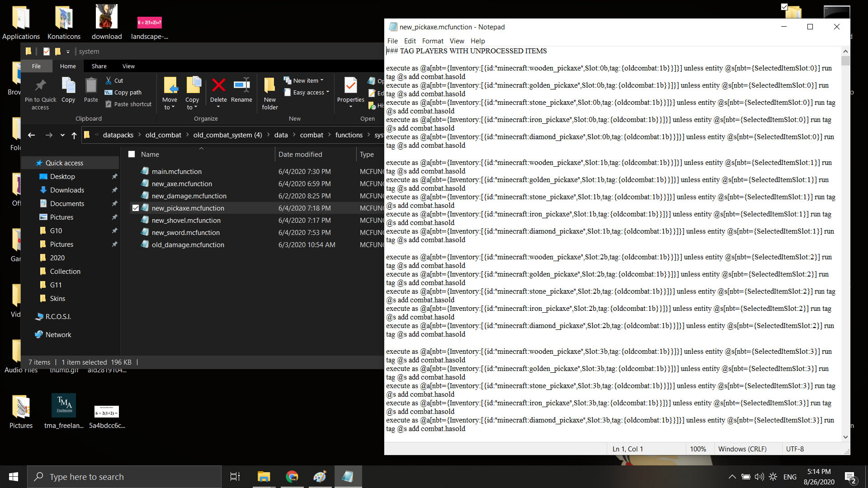This screenshot has width=868, height=488.
Task: Open Downloads in Quick access sidebar
Action: [67, 190]
